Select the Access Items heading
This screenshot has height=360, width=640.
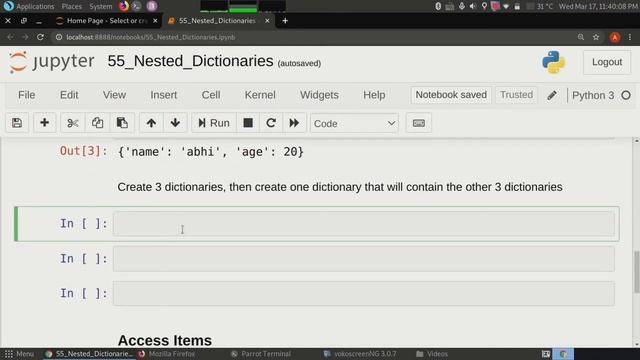click(x=164, y=340)
